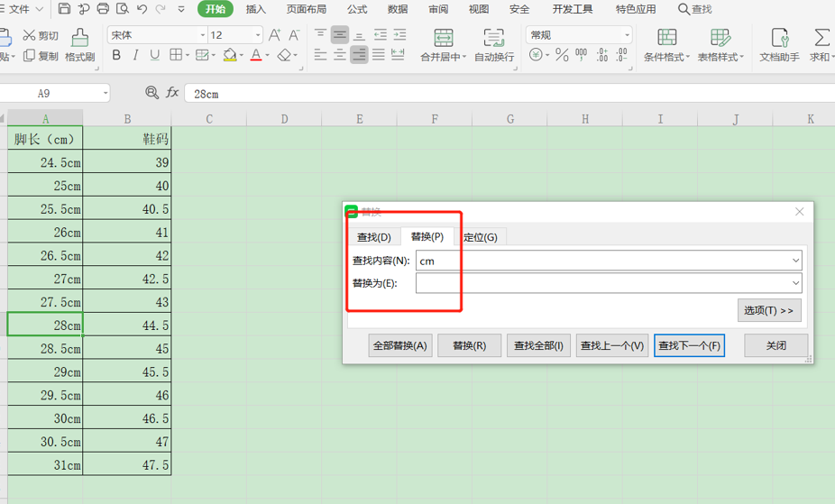This screenshot has height=504, width=835.
Task: Switch to the 插入 ribbon tab
Action: click(x=255, y=9)
